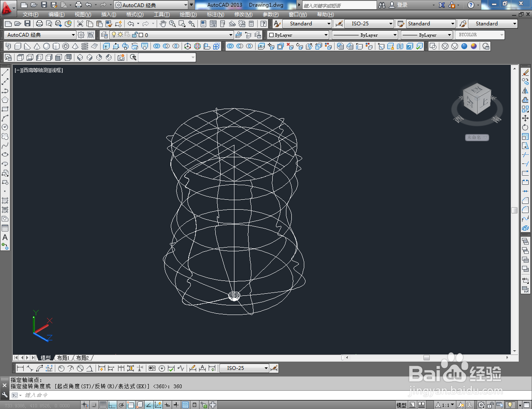Expand the layer list dropdown
532x409 pixels.
coord(231,35)
